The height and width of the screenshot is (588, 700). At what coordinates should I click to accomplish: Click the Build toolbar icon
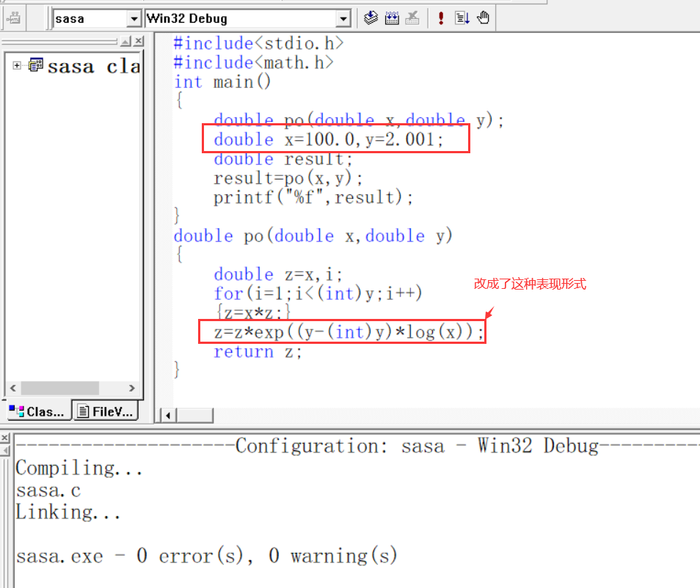point(392,18)
